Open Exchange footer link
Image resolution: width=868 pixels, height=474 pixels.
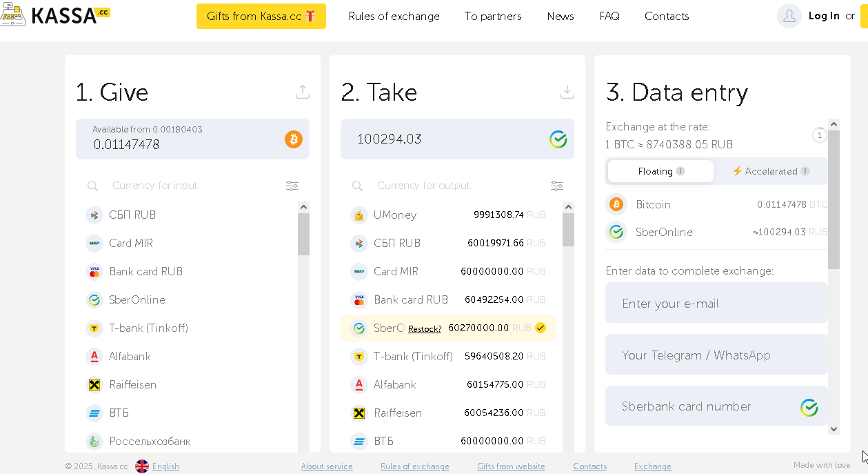(x=653, y=466)
